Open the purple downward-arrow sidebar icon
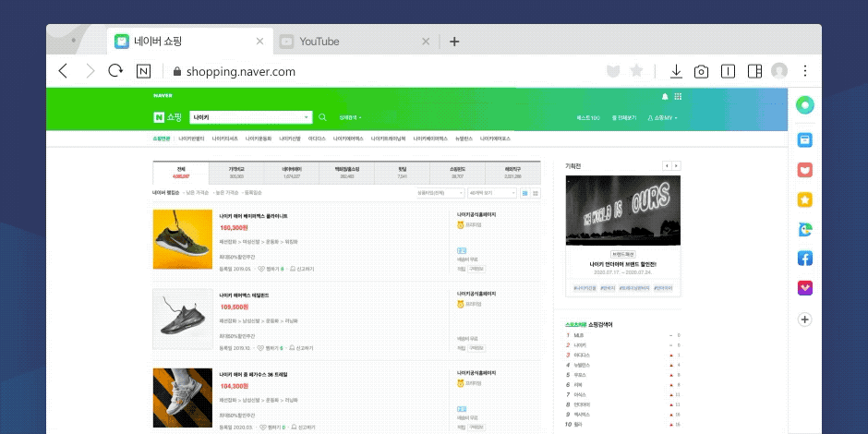Screen dimensions: 868x434 805,288
